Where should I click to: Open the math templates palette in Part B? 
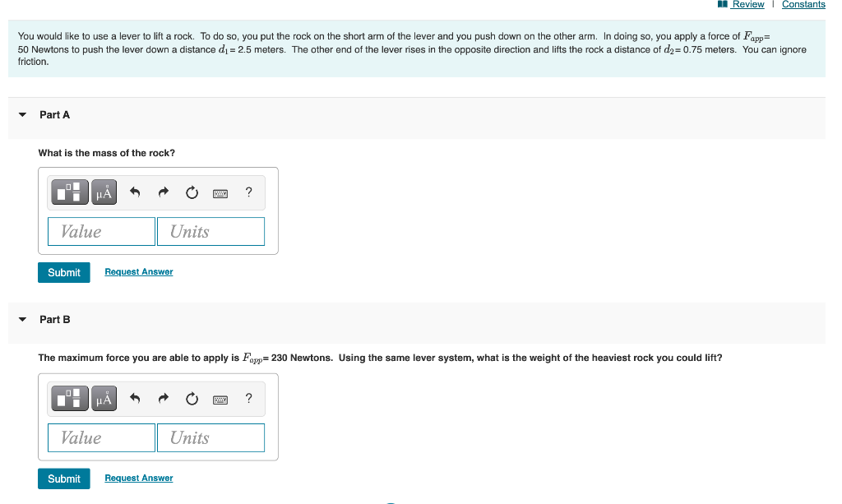tap(69, 398)
